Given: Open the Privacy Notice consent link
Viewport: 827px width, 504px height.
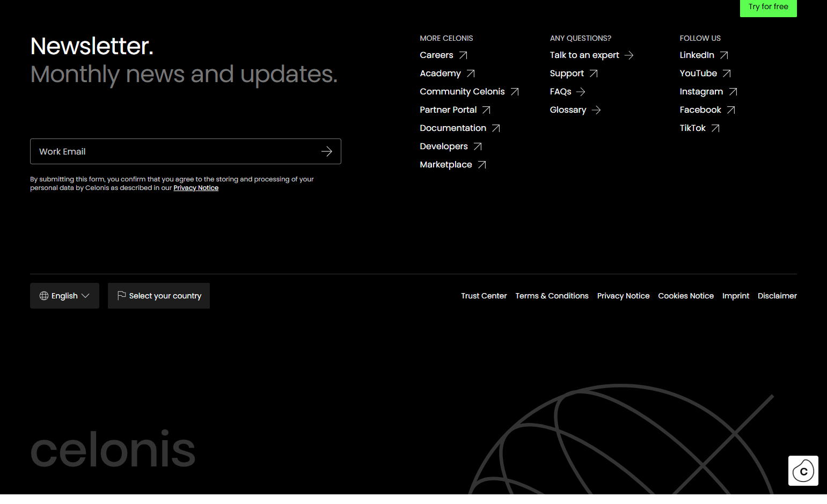Looking at the screenshot, I should pyautogui.click(x=196, y=187).
